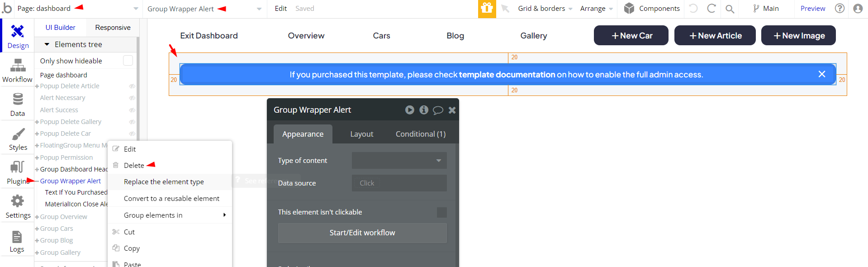
Task: Switch to the UI Builder tab
Action: (x=60, y=28)
